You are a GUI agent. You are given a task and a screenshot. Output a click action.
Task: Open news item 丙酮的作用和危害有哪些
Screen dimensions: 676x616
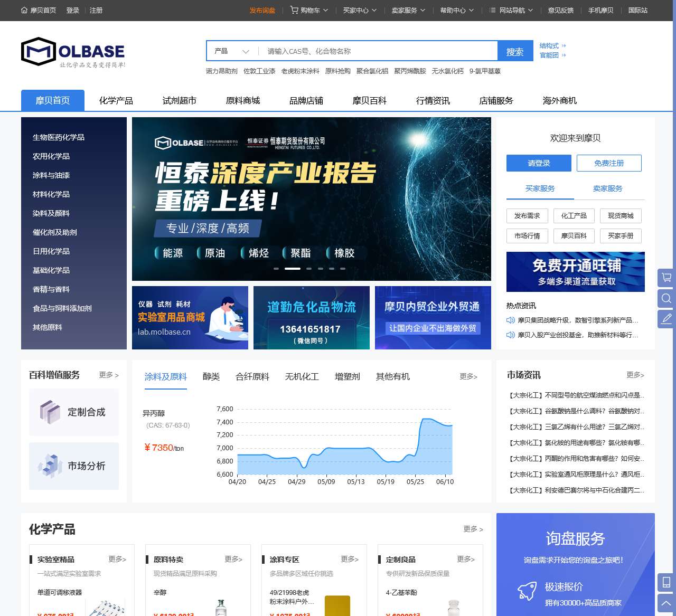click(x=576, y=459)
